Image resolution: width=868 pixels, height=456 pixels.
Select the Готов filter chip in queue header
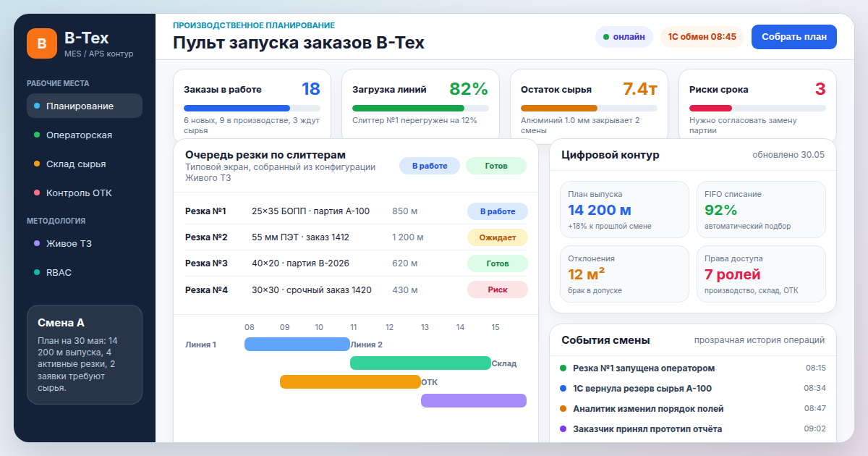496,166
